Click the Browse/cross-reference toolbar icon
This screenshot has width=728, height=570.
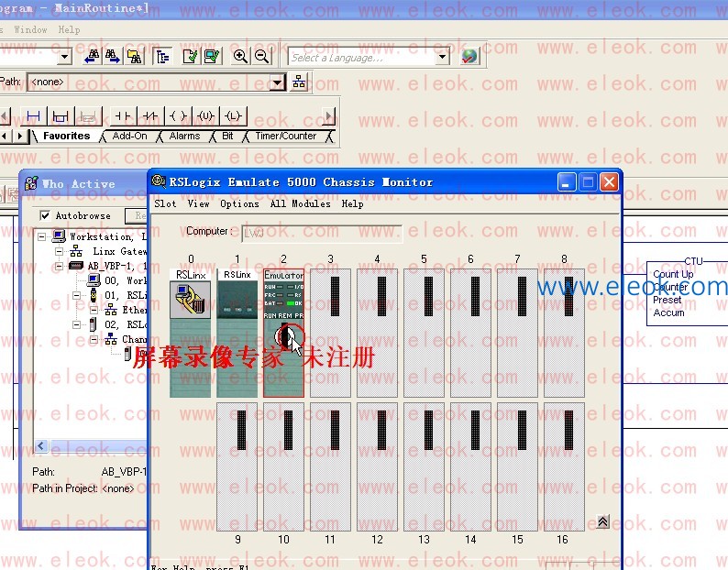[135, 57]
